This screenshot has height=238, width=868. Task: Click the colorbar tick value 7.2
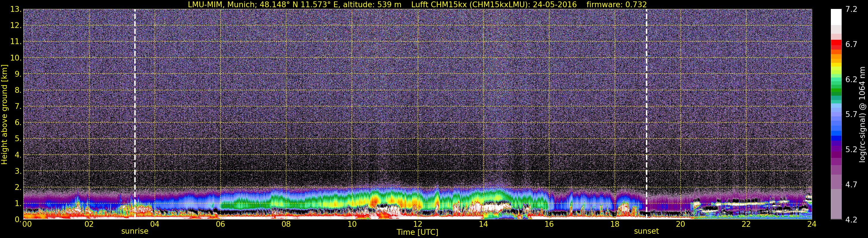pyautogui.click(x=851, y=9)
